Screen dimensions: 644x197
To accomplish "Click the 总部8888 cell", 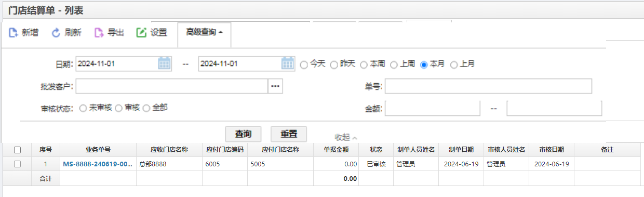I will 169,164.
